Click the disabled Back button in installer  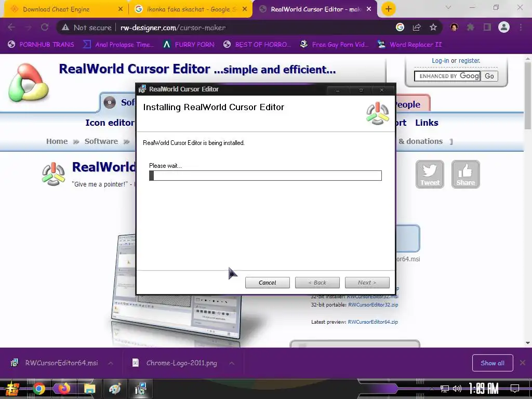coord(317,283)
